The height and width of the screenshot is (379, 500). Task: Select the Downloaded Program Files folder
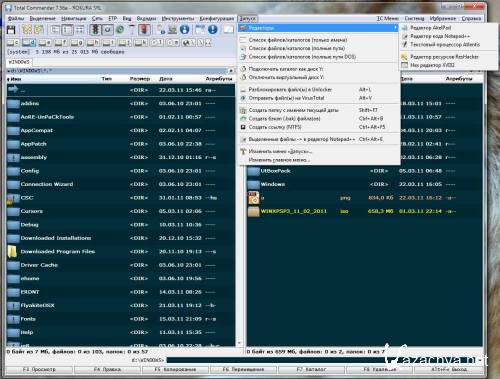pyautogui.click(x=121, y=252)
